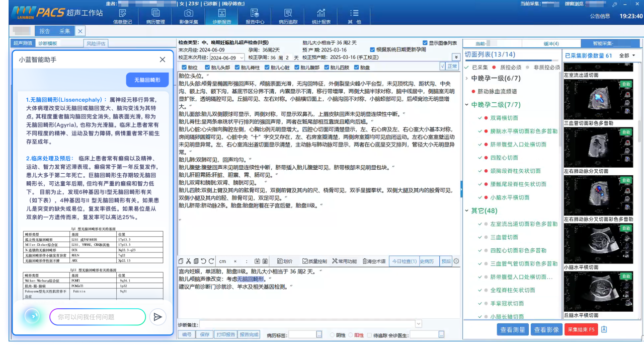Switch to the 缓冲(4) tab
This screenshot has height=345, width=644.
(x=551, y=43)
